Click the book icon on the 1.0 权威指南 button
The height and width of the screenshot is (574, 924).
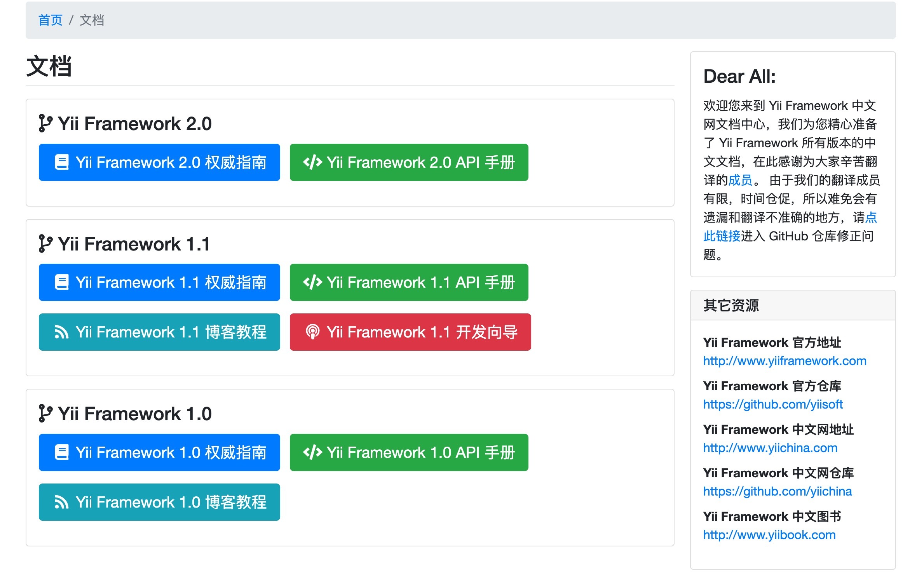point(62,452)
